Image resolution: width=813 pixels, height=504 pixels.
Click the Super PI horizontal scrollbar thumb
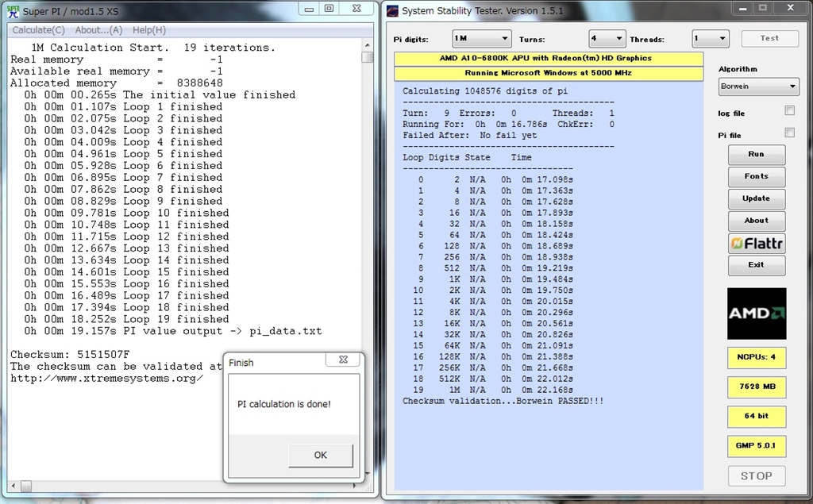point(25,487)
